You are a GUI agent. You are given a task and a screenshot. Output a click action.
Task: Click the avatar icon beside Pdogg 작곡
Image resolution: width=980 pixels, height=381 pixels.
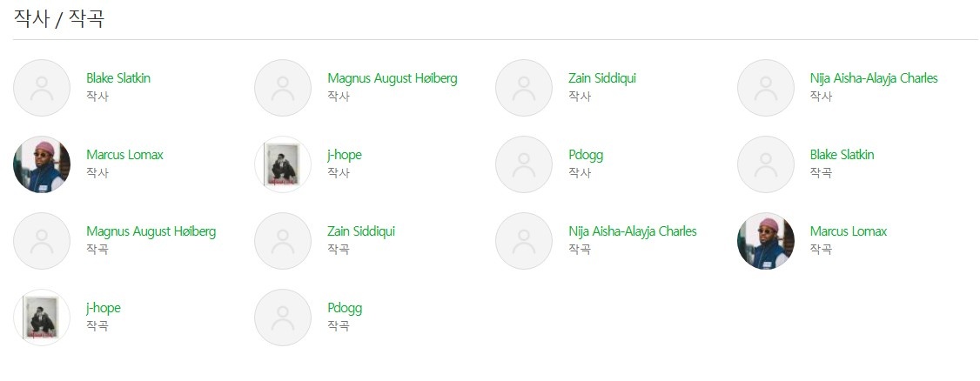(283, 317)
